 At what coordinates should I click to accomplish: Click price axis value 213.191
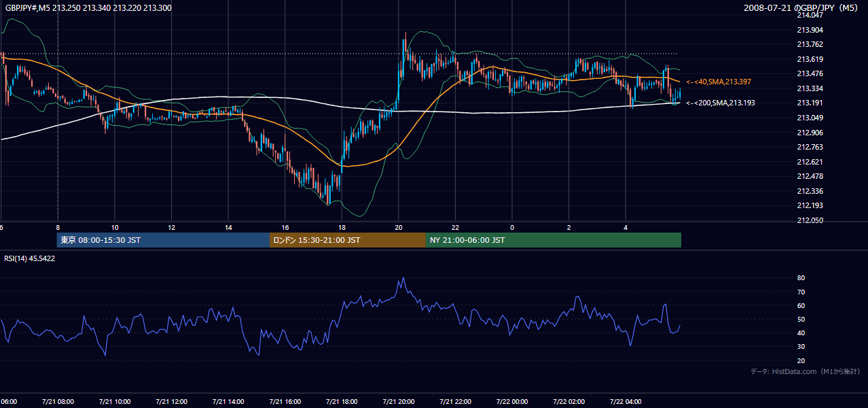coord(810,103)
